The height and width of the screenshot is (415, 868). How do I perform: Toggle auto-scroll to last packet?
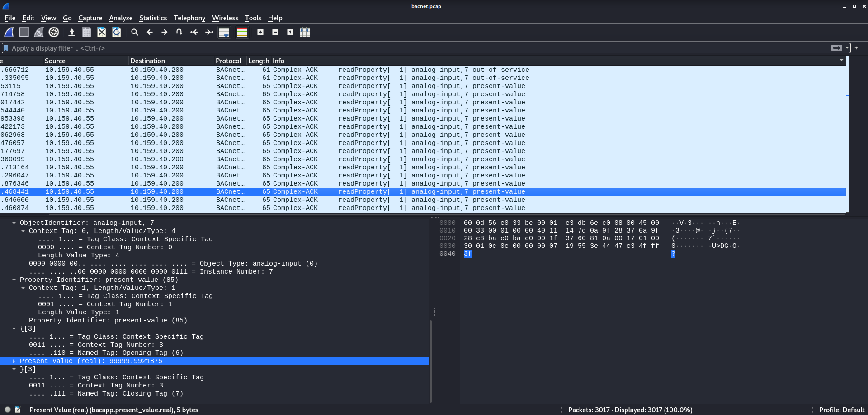tap(224, 32)
